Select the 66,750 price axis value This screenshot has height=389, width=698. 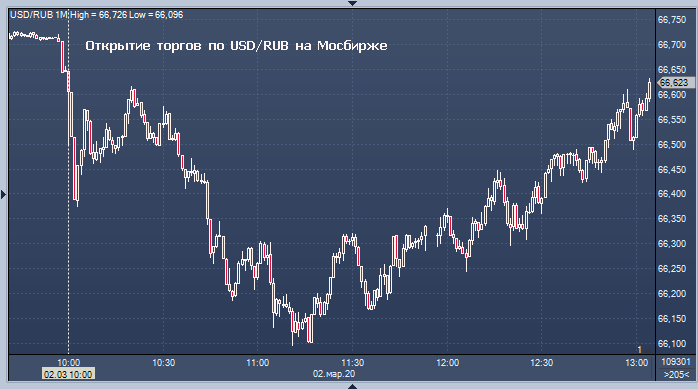672,20
